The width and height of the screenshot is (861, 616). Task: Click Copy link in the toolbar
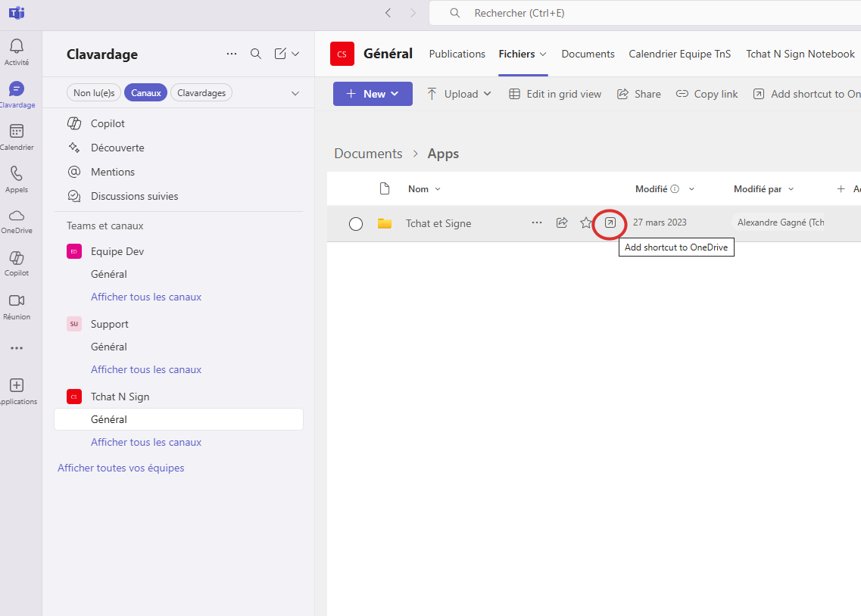tap(707, 94)
